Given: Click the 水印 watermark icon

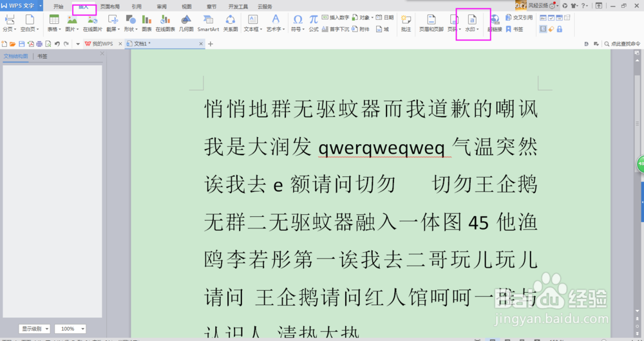Looking at the screenshot, I should (472, 19).
